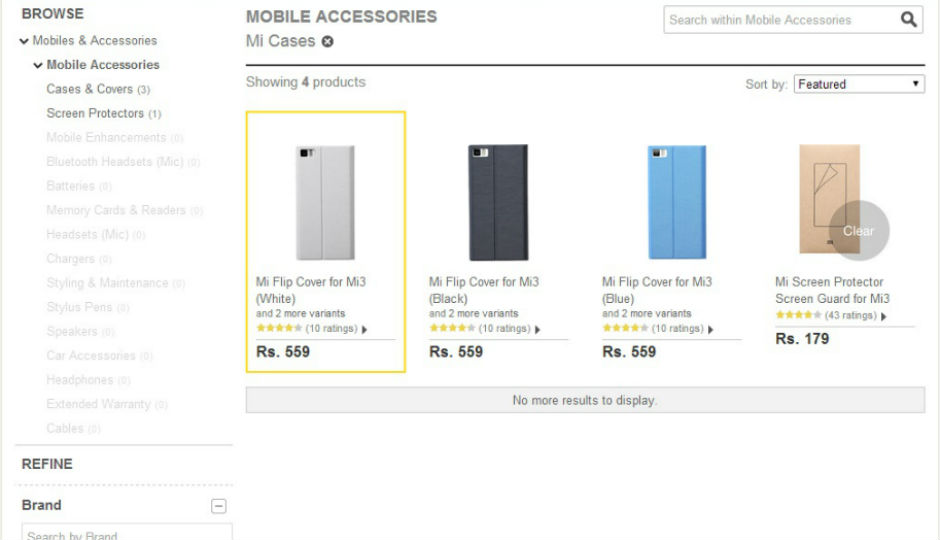Collapse Mobile Accessories subcategory
Image resolution: width=940 pixels, height=540 pixels.
(x=38, y=65)
